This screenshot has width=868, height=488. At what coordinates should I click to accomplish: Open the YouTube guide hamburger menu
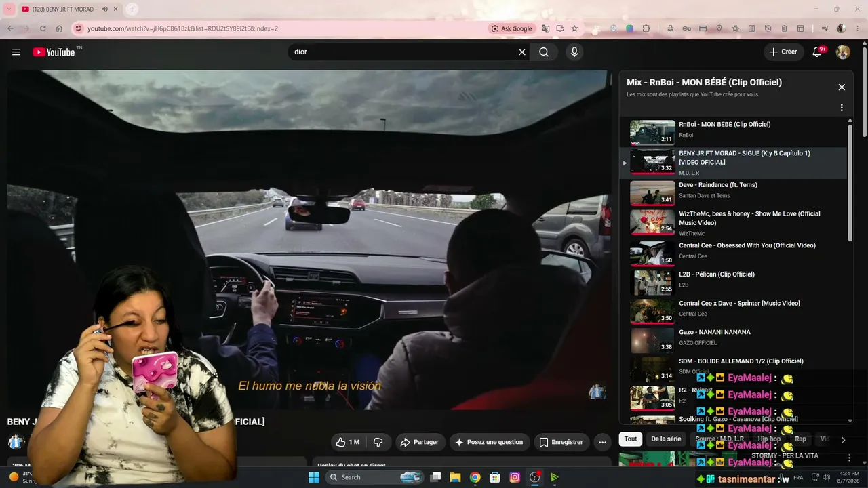tap(16, 52)
